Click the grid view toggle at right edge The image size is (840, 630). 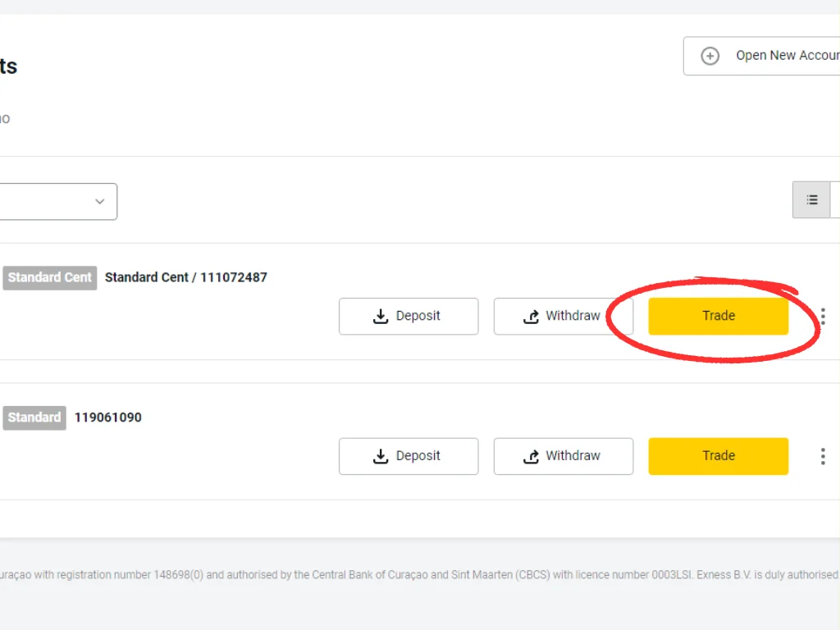click(836, 200)
